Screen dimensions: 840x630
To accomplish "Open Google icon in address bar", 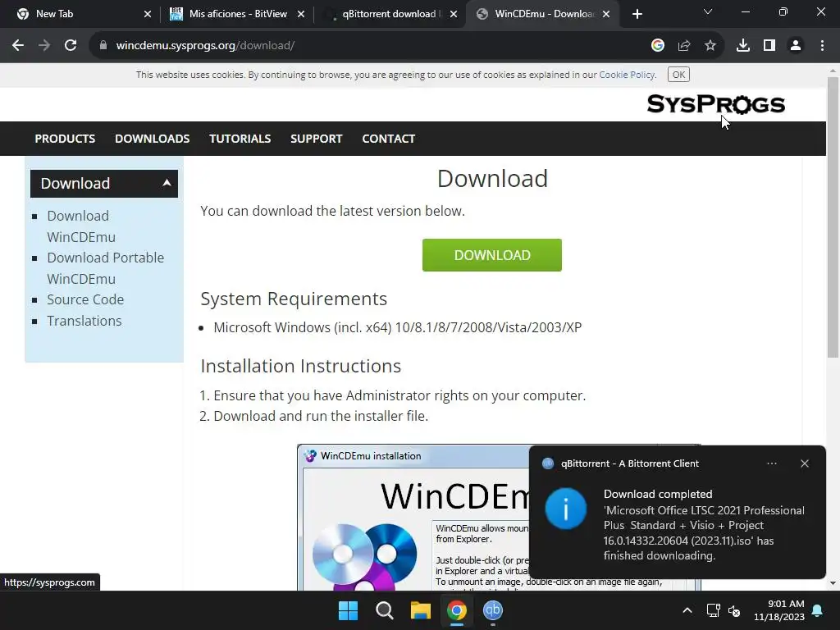I will pos(657,46).
